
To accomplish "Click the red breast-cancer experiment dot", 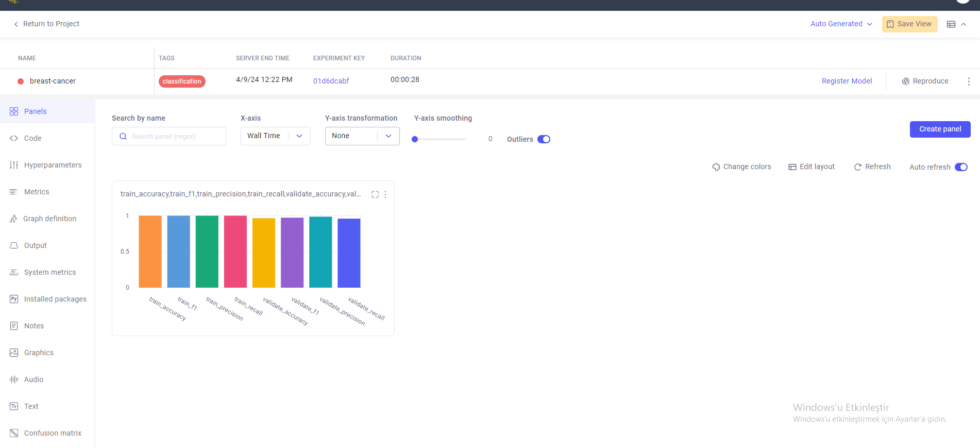I will 21,81.
